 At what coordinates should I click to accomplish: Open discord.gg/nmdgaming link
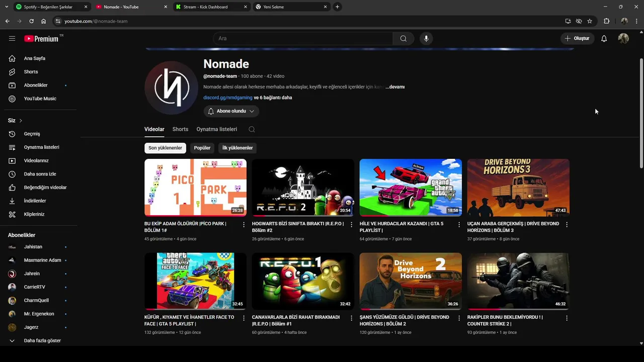[x=227, y=98]
